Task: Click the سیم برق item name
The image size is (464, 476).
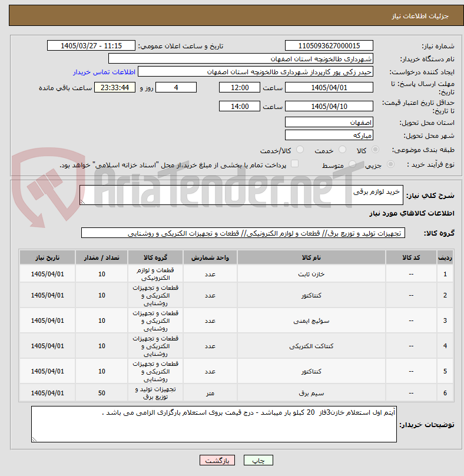Action: [311, 393]
